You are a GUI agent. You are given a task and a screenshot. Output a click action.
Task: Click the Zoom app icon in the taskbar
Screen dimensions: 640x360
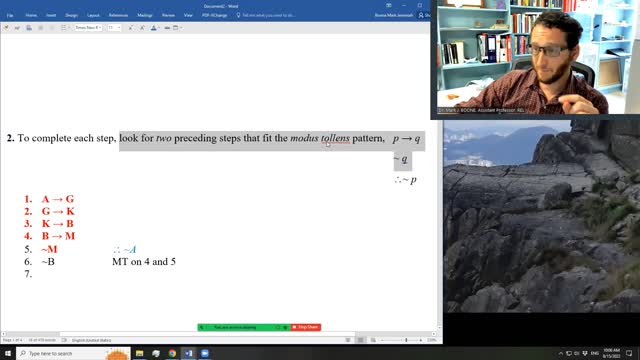tap(205, 353)
